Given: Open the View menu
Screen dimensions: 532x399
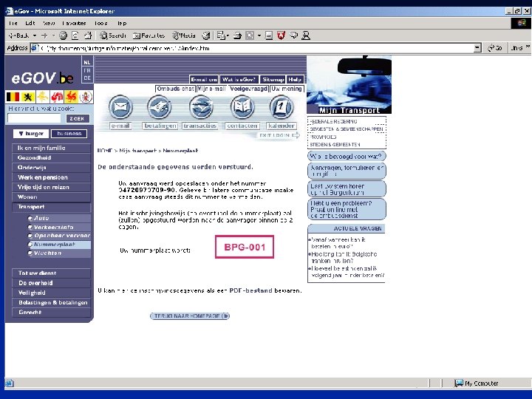Looking at the screenshot, I should 49,24.
